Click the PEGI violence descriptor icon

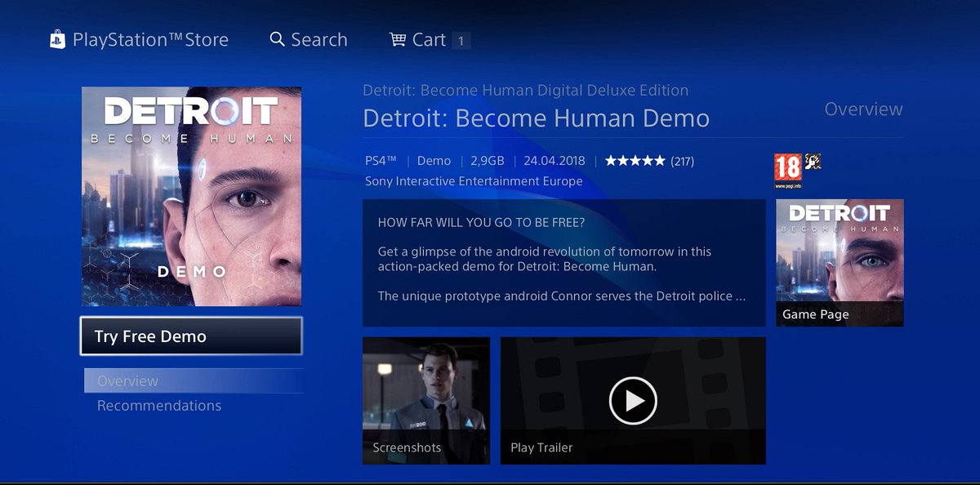coord(813,162)
